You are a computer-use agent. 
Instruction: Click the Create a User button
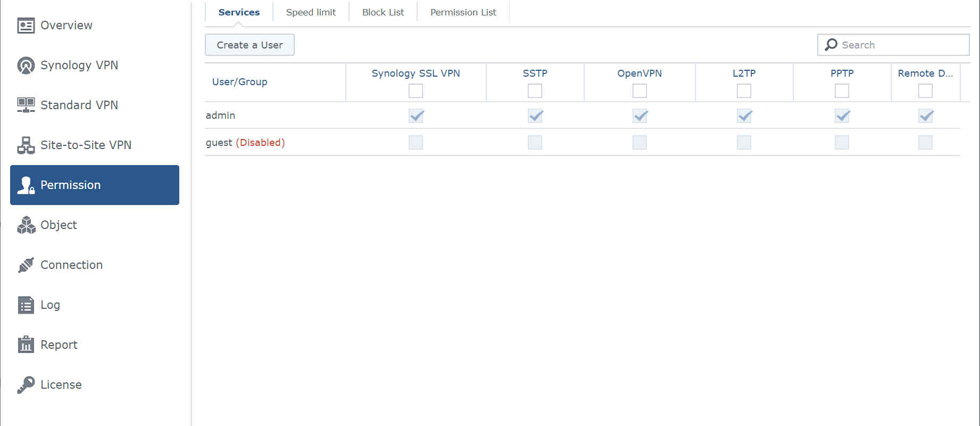[x=250, y=45]
